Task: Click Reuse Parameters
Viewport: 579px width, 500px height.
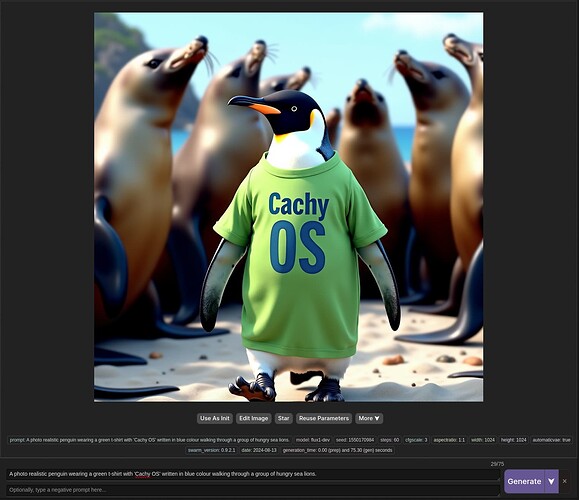Action: coord(324,418)
